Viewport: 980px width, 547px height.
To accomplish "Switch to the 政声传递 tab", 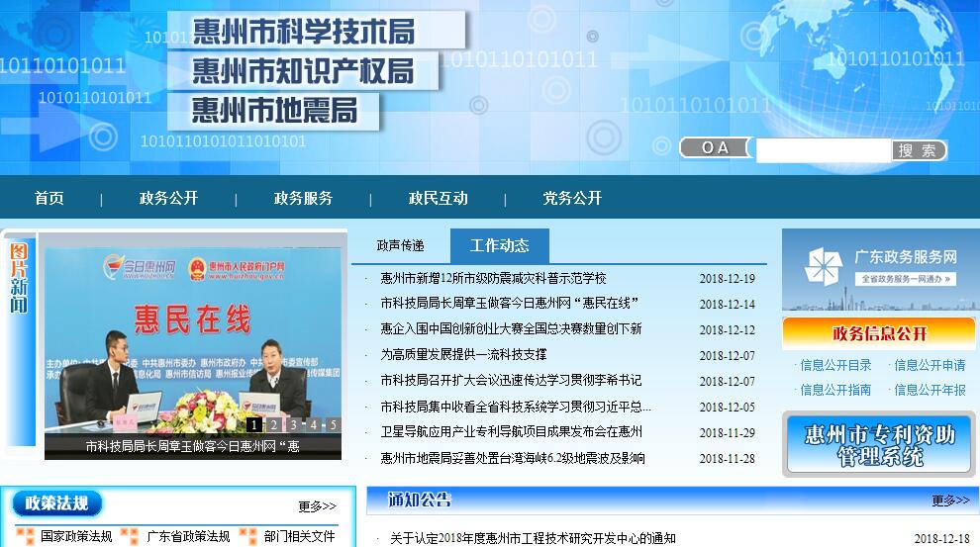I will (x=401, y=246).
